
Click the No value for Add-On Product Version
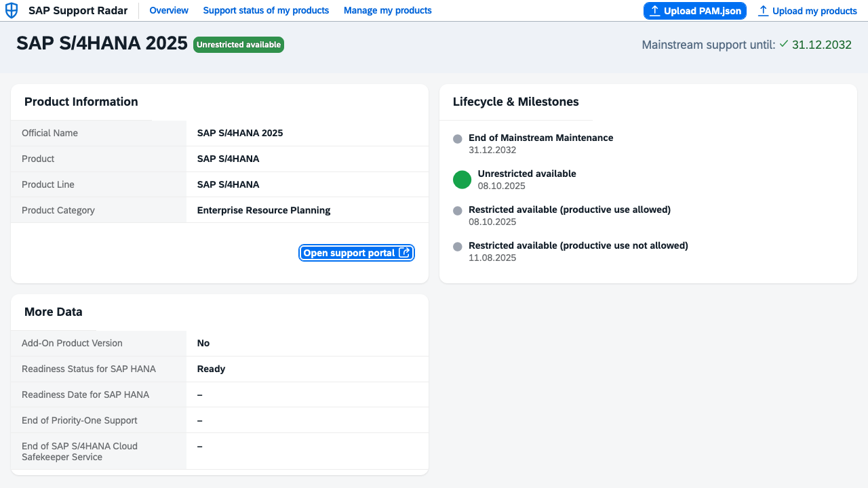(x=203, y=343)
